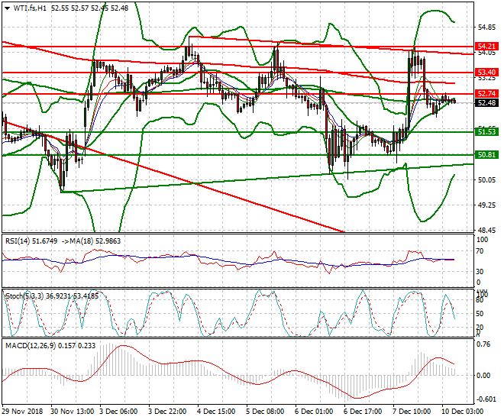
Task: Click the 53.40 red price level label
Action: [x=486, y=72]
